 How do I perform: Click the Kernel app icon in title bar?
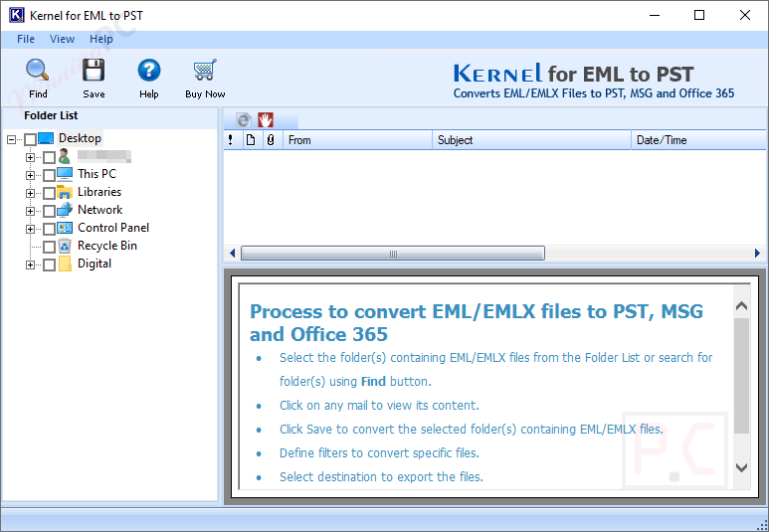(16, 15)
